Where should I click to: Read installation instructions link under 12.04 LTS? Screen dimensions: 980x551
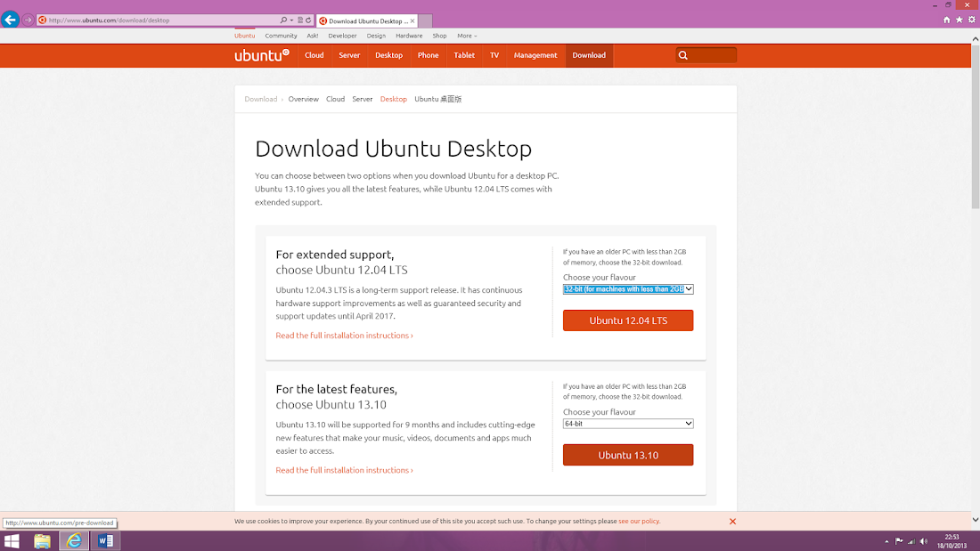pos(345,336)
